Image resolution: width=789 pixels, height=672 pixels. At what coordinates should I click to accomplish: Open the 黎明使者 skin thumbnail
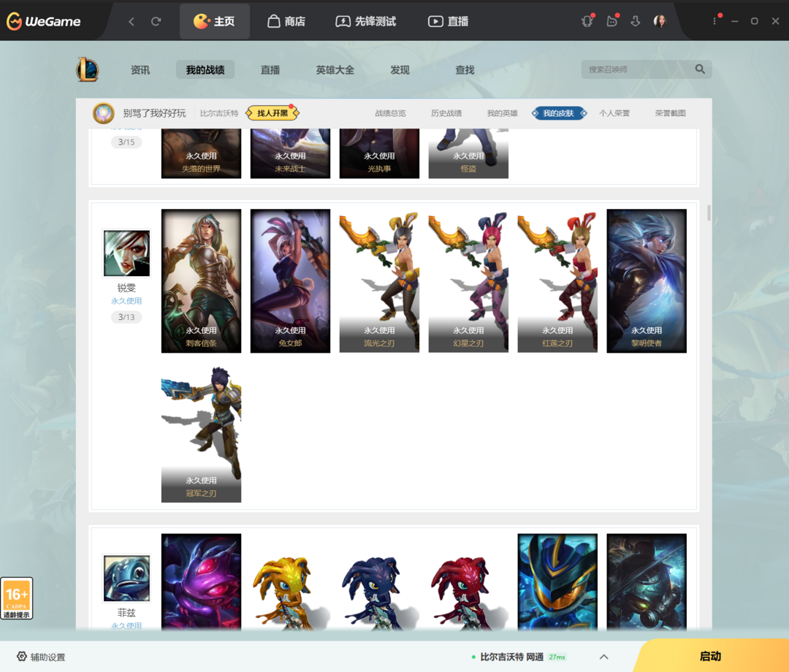click(647, 280)
